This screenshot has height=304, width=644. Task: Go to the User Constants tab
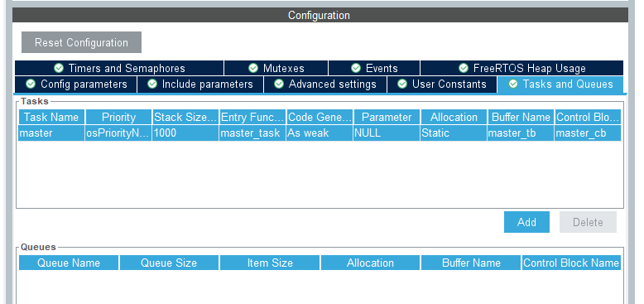click(442, 84)
